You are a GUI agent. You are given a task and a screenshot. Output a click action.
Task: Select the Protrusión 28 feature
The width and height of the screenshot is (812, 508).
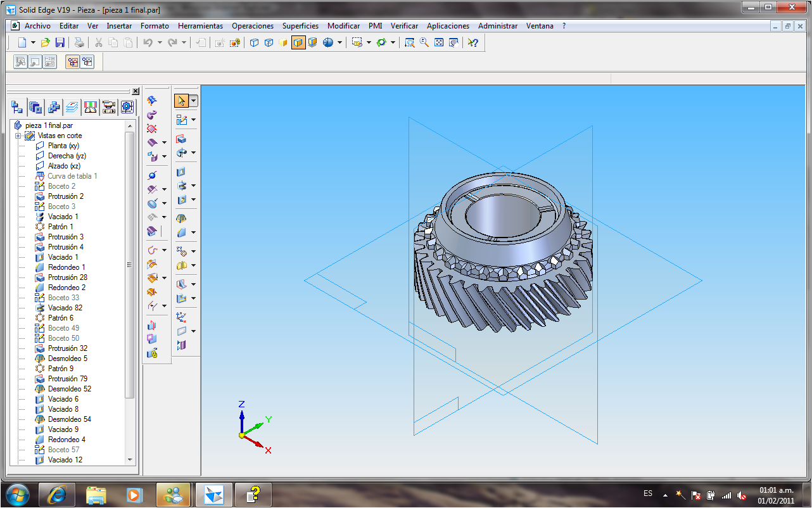(68, 277)
